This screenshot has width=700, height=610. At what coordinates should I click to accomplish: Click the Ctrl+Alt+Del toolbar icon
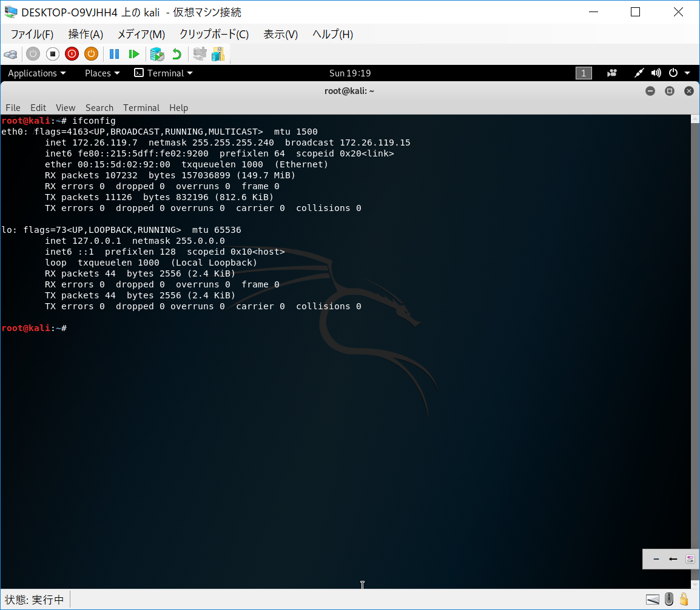coord(10,54)
